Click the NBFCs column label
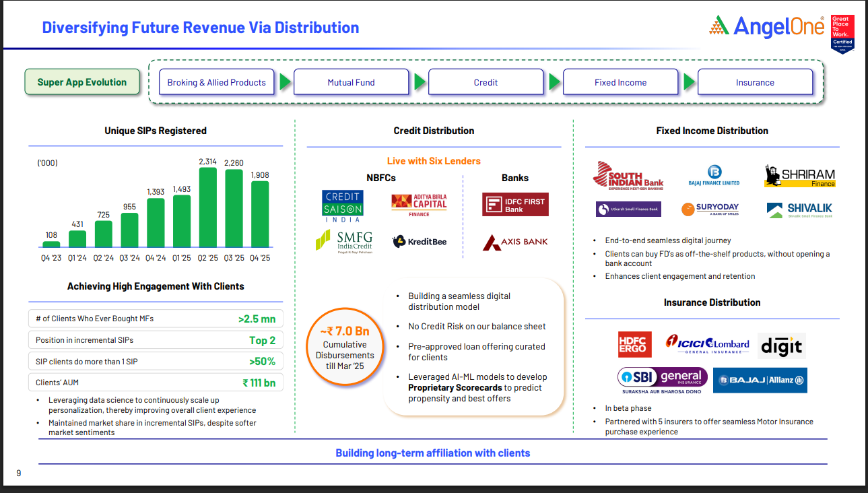The width and height of the screenshot is (868, 493). [381, 178]
